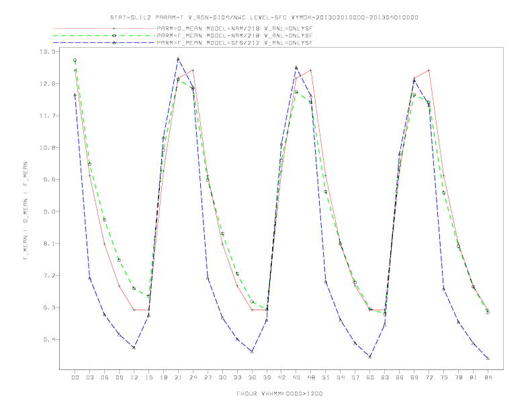Image resolution: width=532 pixels, height=411 pixels.
Task: Click y-axis tick value 7.2
Action: click(x=49, y=275)
